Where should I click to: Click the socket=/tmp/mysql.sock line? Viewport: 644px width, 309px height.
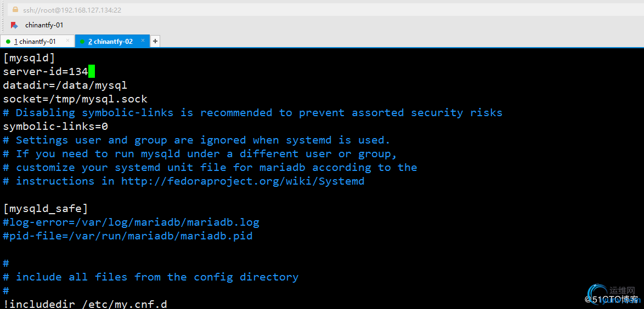75,99
